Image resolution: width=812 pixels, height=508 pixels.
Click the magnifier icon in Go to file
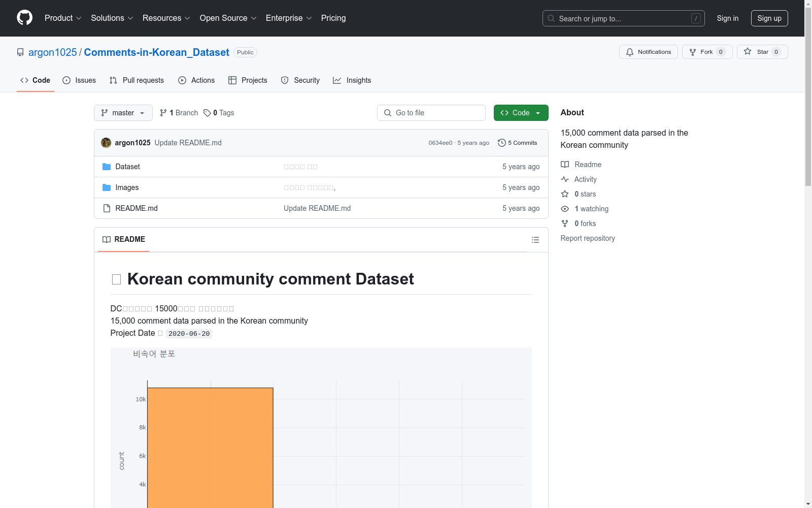(x=388, y=113)
